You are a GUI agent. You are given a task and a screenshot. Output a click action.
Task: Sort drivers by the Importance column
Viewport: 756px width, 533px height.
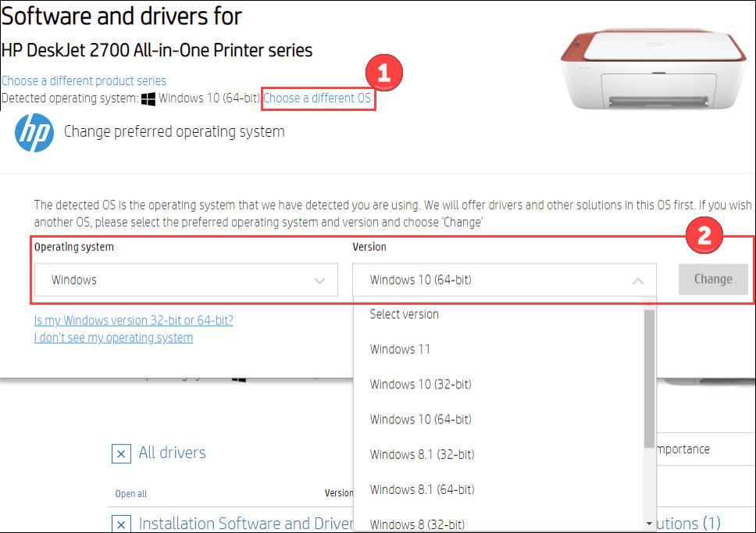pyautogui.click(x=684, y=449)
